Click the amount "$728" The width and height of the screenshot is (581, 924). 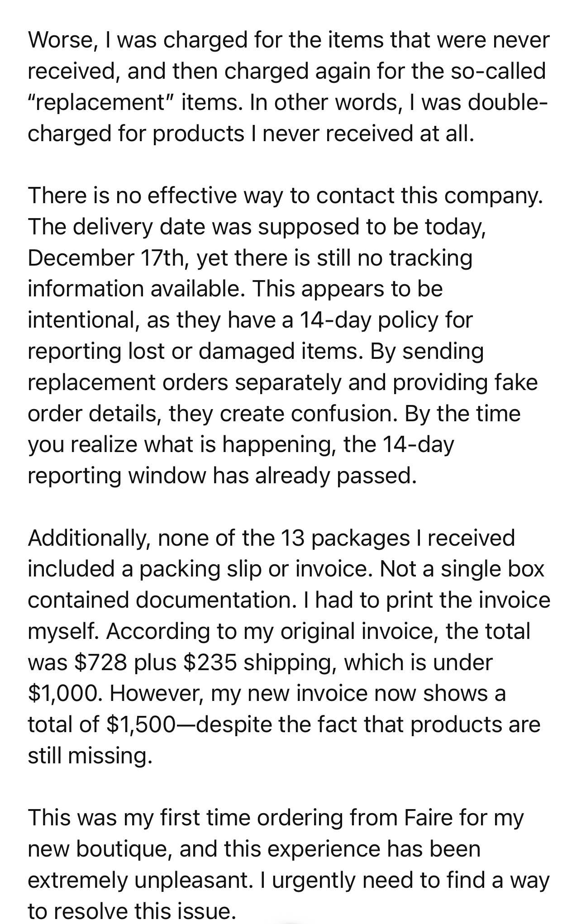[x=100, y=662]
